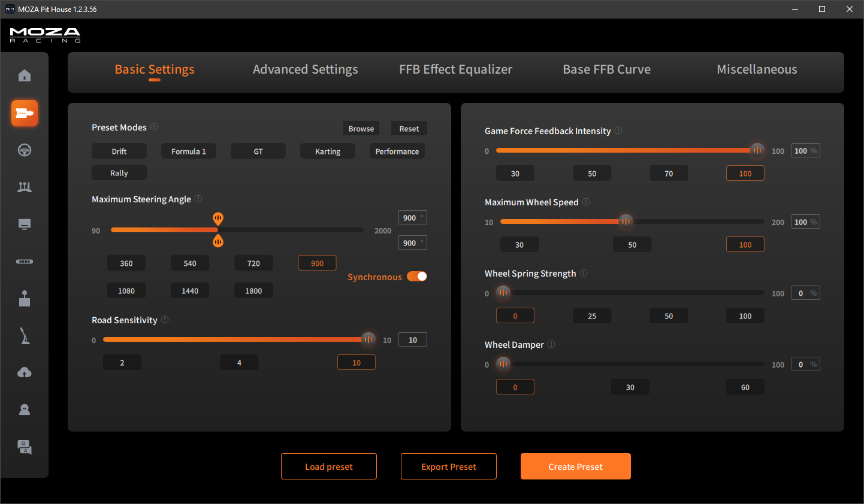
Task: Select the Drift preset mode
Action: coord(119,151)
